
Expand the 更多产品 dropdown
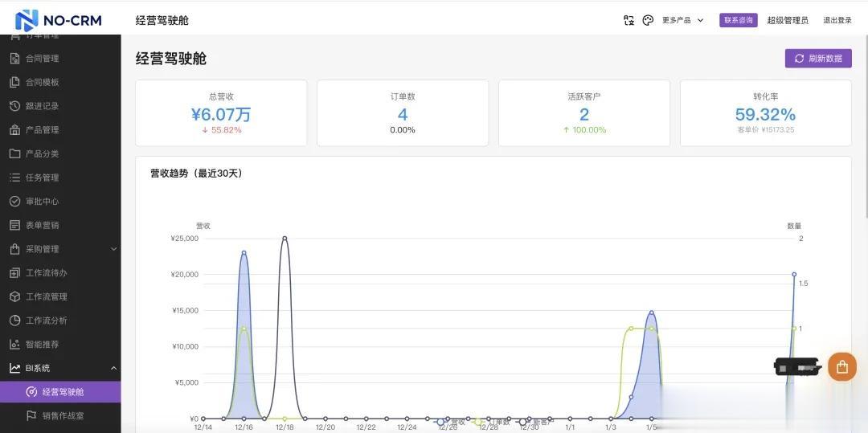click(x=682, y=20)
